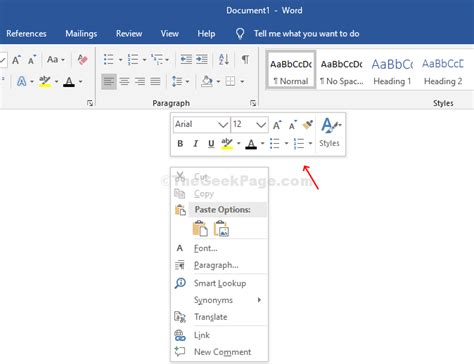
Task: Apply Text Effects outlined A icon
Action: pyautogui.click(x=21, y=81)
